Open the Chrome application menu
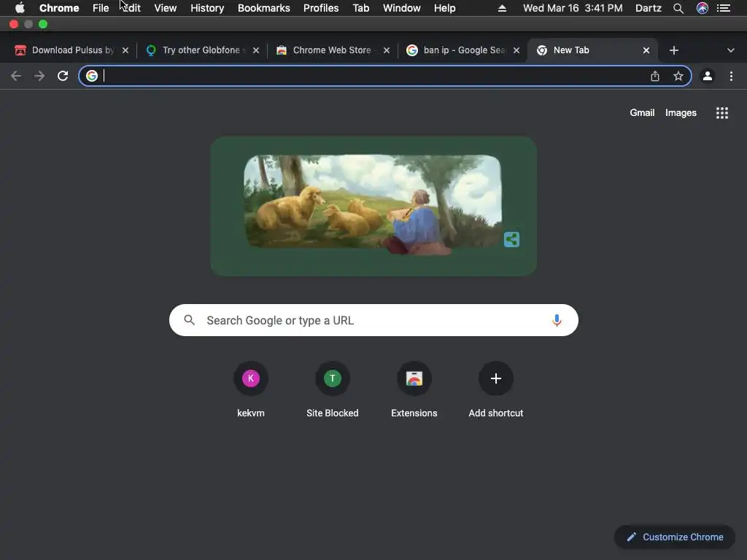This screenshot has width=747, height=560. 59,8
